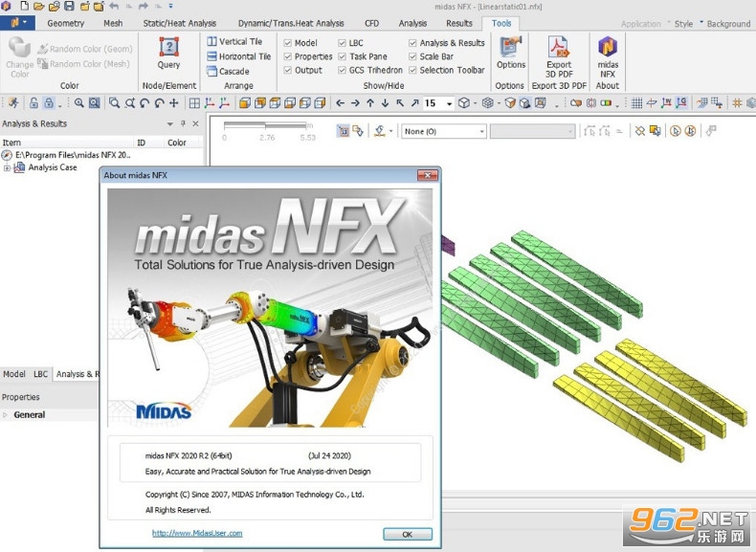This screenshot has width=756, height=552.
Task: Toggle the Analysis & Results checkbox
Action: click(412, 43)
